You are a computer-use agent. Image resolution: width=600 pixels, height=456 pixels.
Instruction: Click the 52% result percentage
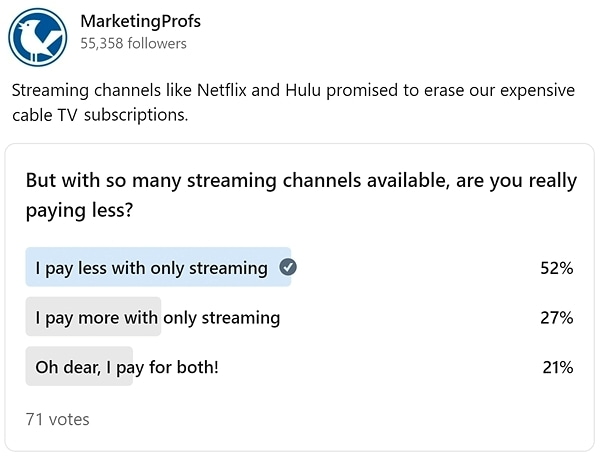556,268
